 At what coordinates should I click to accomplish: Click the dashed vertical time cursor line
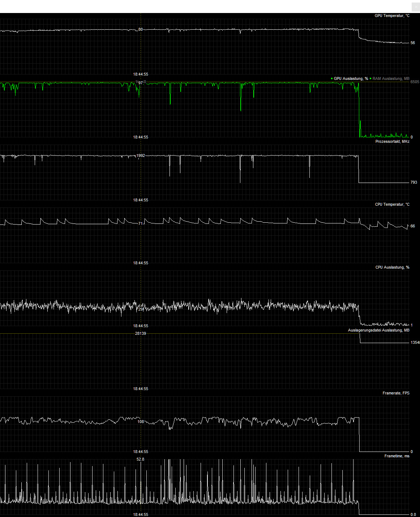coord(141,43)
